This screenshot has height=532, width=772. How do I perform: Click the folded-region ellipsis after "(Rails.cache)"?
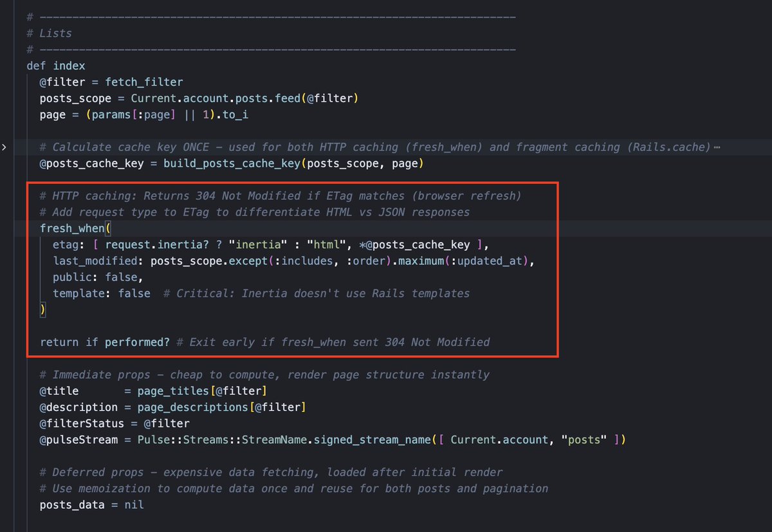(717, 147)
